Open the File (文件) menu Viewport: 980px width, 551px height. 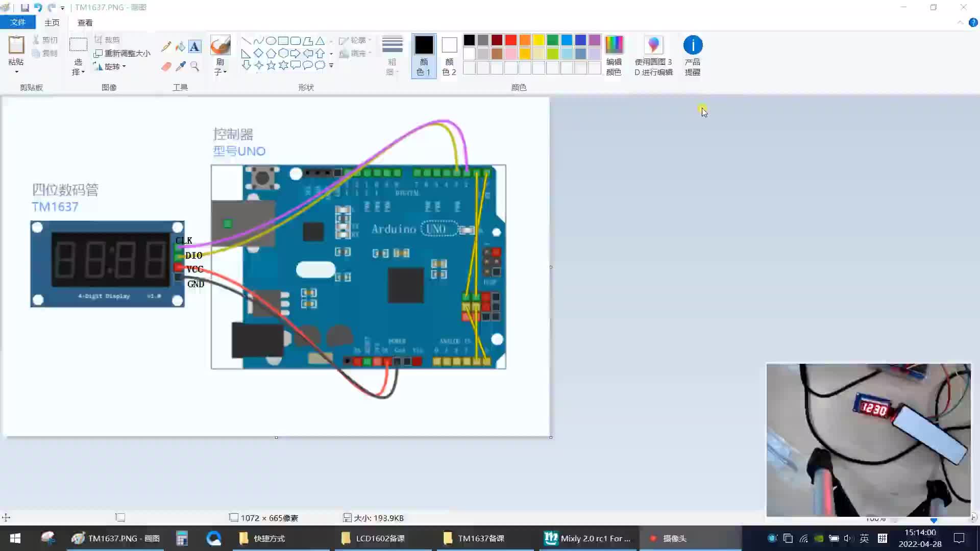pos(18,22)
